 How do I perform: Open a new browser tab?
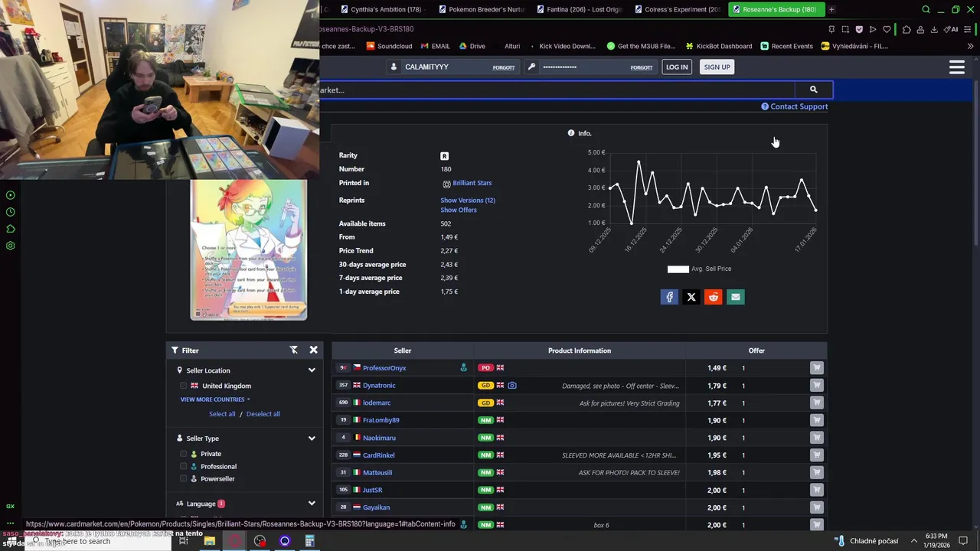[x=831, y=9]
